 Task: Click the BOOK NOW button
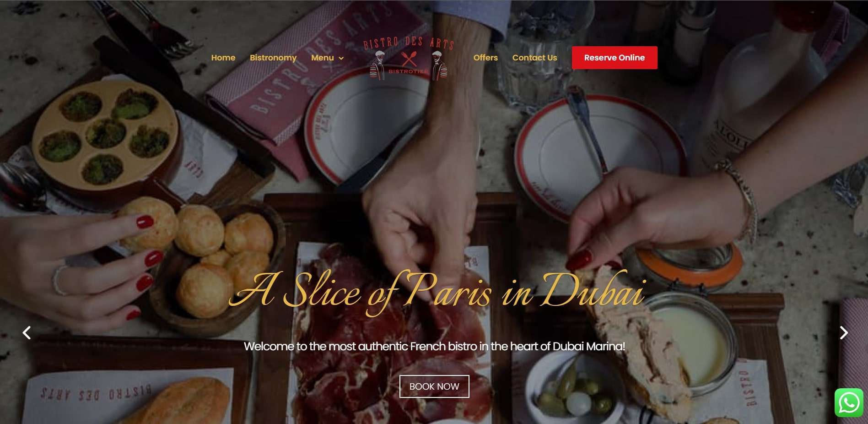[x=434, y=386]
